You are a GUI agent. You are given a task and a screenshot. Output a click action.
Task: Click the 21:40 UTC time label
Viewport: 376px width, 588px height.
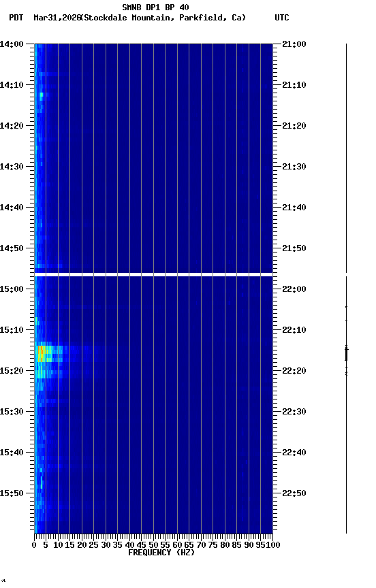(294, 208)
